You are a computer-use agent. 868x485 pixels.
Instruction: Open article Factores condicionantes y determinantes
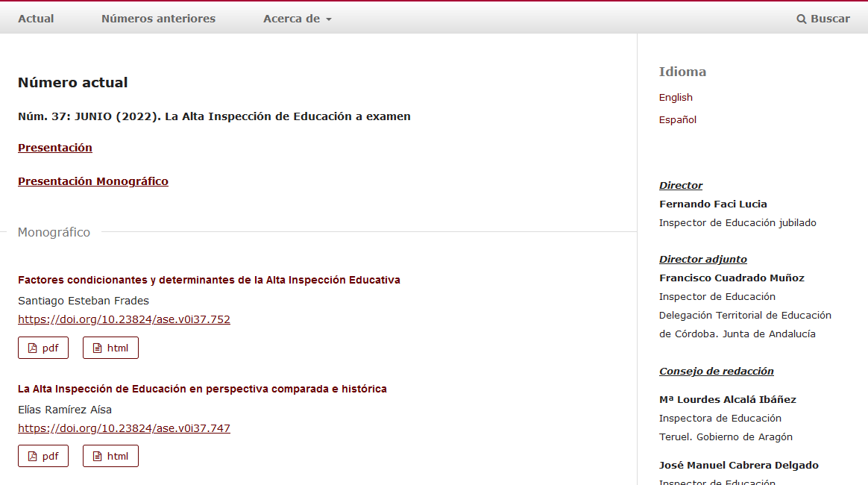[x=209, y=280]
